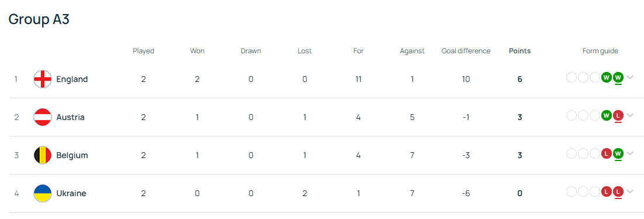Click the Belgium flag icon
The image size is (644, 219).
[x=42, y=155]
